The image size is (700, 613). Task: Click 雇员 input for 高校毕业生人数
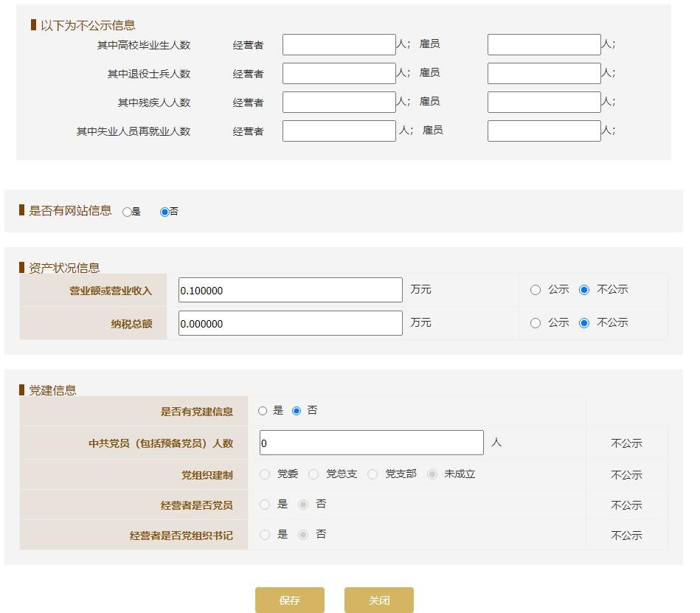[x=544, y=45]
